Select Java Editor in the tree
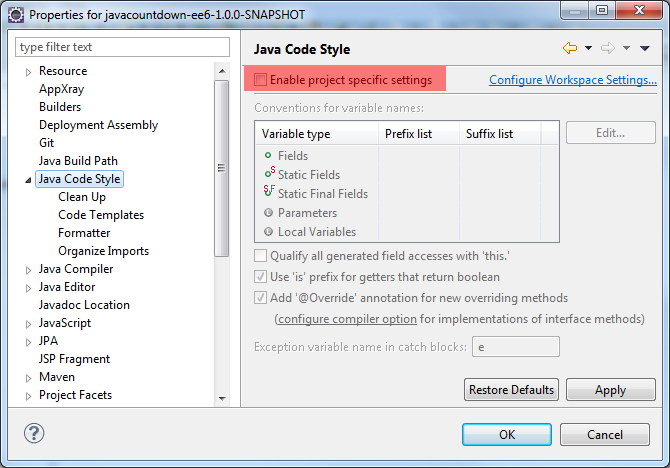Screen dimensions: 670x468 pyautogui.click(x=67, y=287)
